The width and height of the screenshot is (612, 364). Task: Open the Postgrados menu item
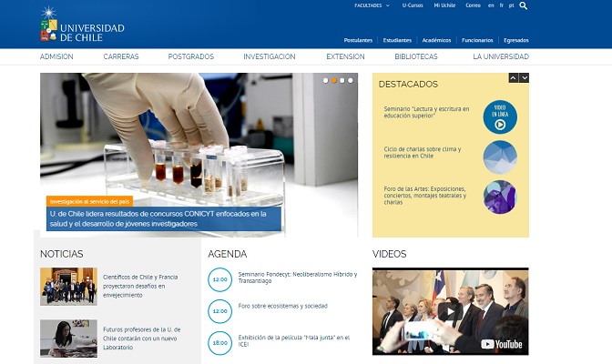click(x=190, y=56)
